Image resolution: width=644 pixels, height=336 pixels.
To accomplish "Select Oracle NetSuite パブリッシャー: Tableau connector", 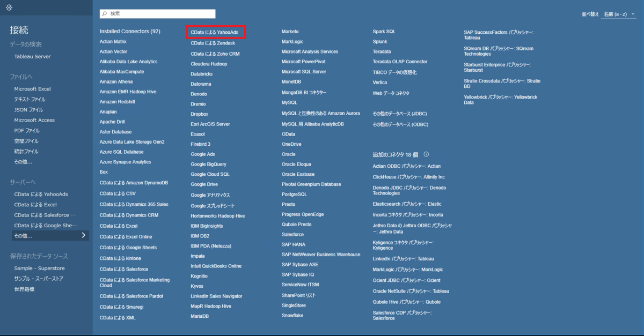I will pyautogui.click(x=411, y=292).
